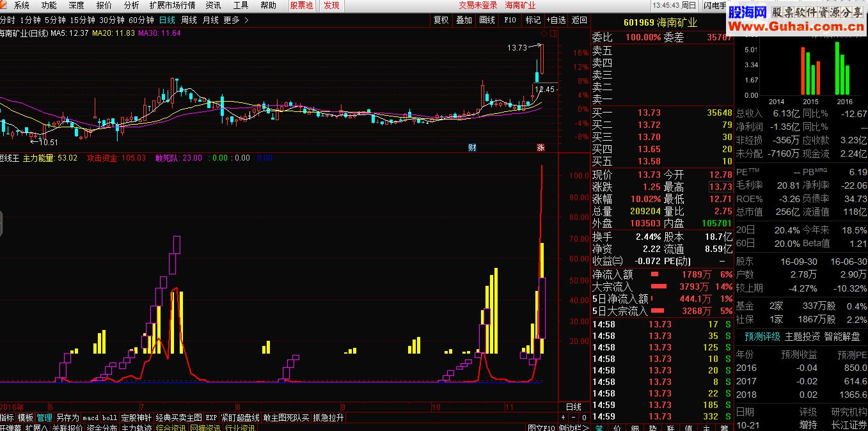
Task: Open the 扩展市场行情 menu
Action: coord(172,5)
